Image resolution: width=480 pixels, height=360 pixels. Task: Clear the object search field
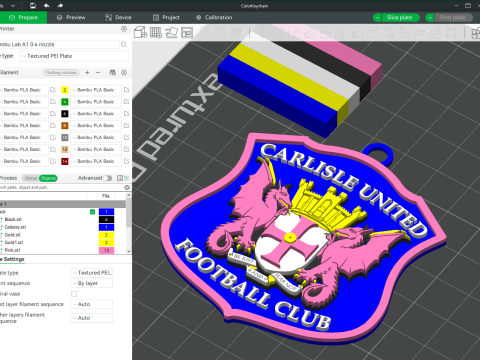127,187
